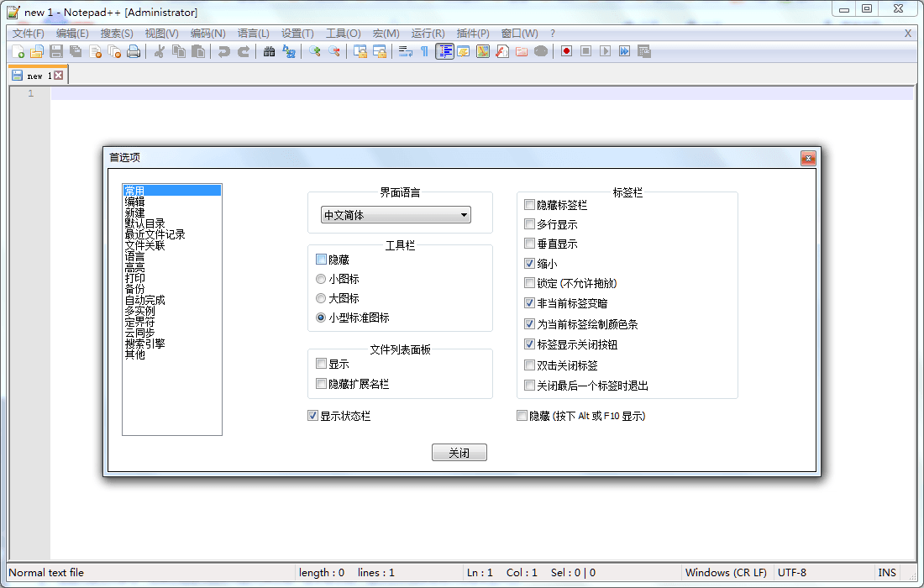
Task: Create a new file with toolbar icon
Action: click(18, 52)
